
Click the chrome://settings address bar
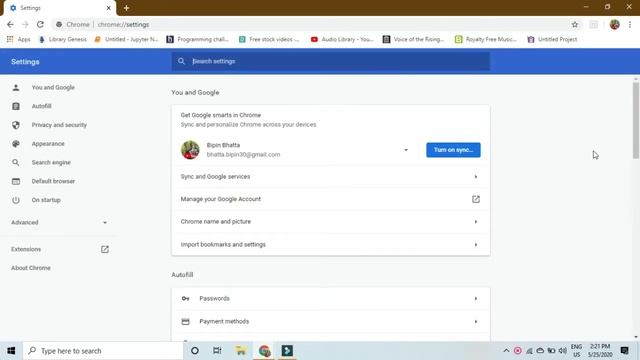[x=310, y=24]
